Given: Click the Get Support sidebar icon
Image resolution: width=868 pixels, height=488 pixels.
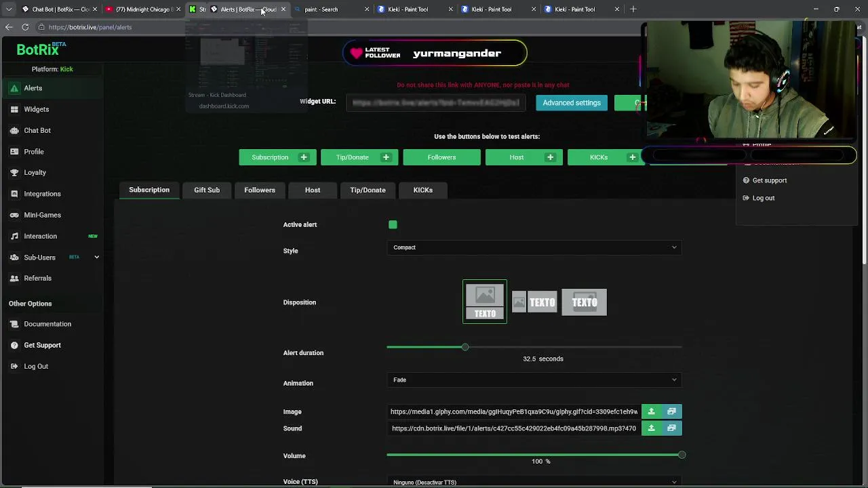Looking at the screenshot, I should [x=14, y=345].
